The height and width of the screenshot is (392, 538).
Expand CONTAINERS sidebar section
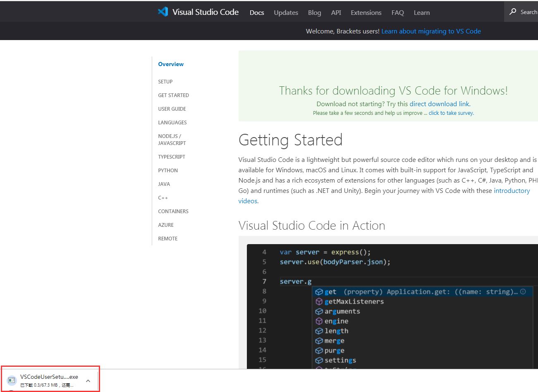pyautogui.click(x=173, y=211)
